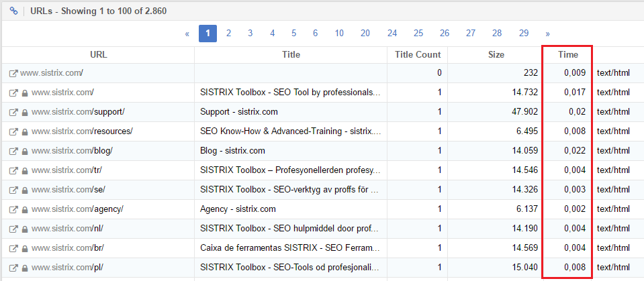Jump to page 26
This screenshot has width=644, height=281.
(445, 34)
